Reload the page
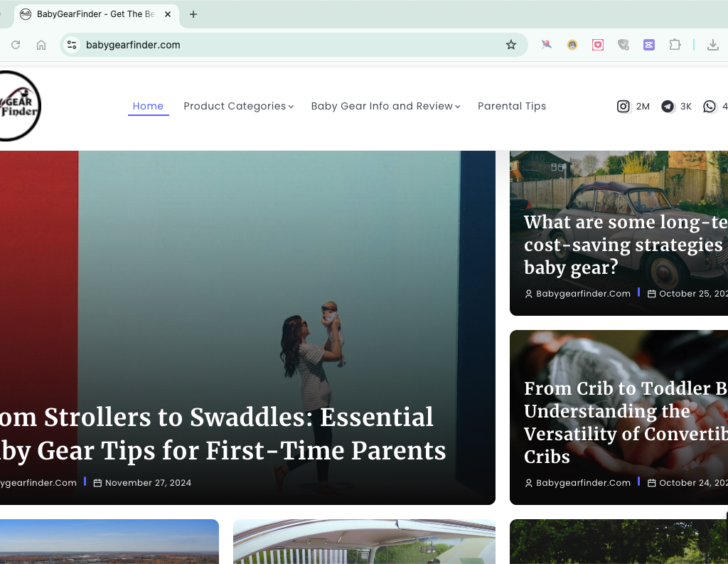 [16, 44]
